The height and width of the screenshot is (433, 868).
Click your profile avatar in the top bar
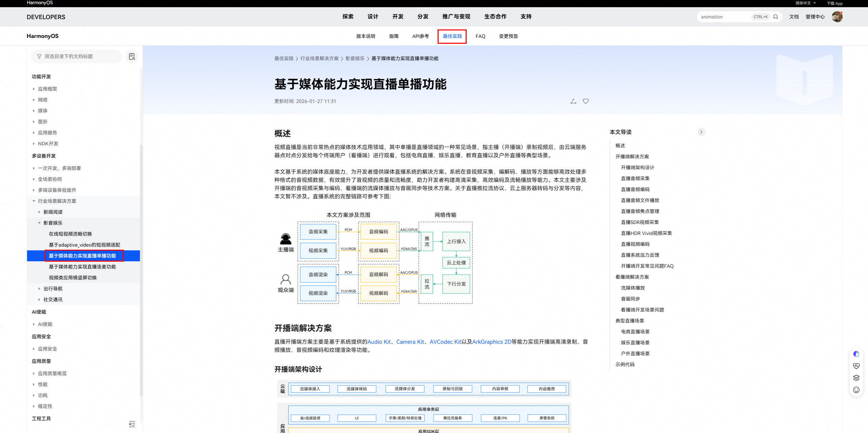pyautogui.click(x=837, y=16)
